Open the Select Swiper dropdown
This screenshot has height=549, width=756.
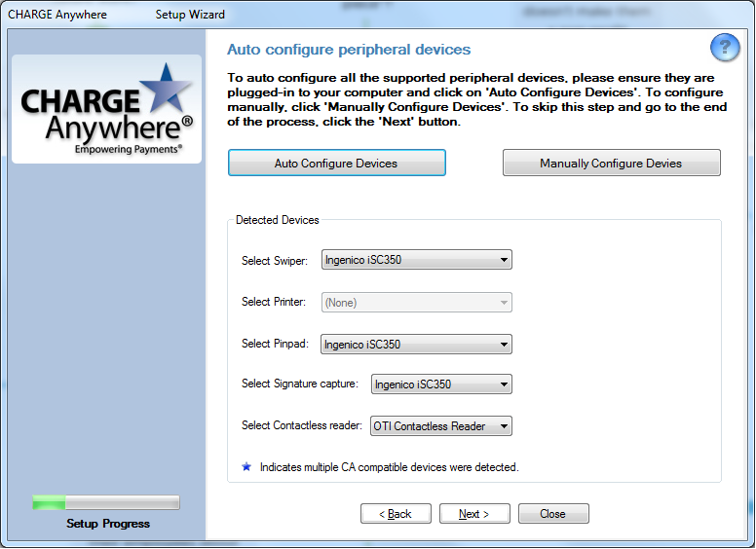point(416,260)
